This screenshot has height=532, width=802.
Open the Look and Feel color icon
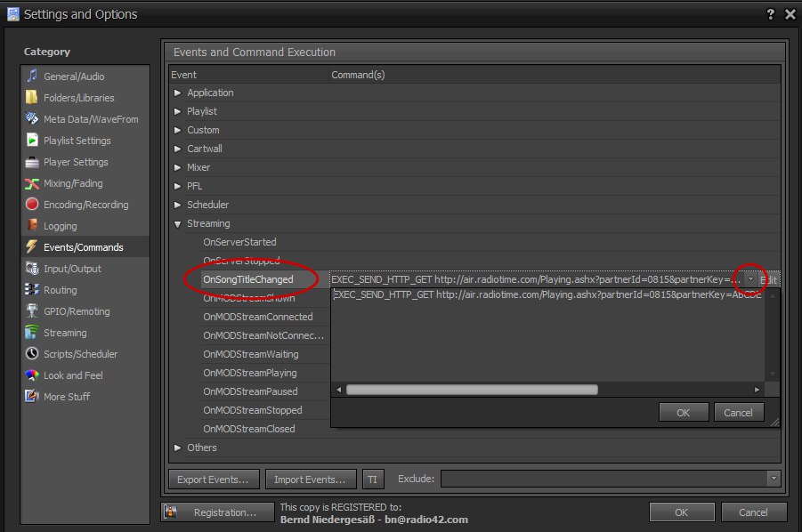click(32, 375)
